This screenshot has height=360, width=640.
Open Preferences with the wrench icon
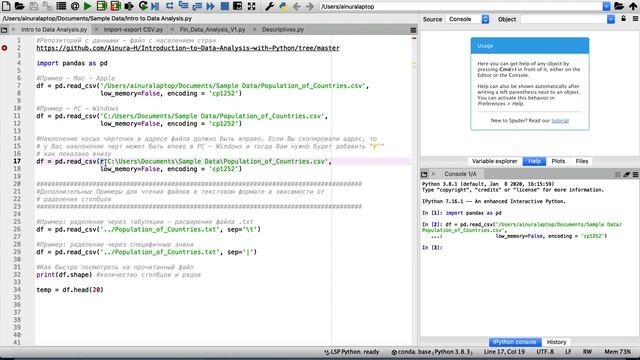pyautogui.click(x=269, y=6)
